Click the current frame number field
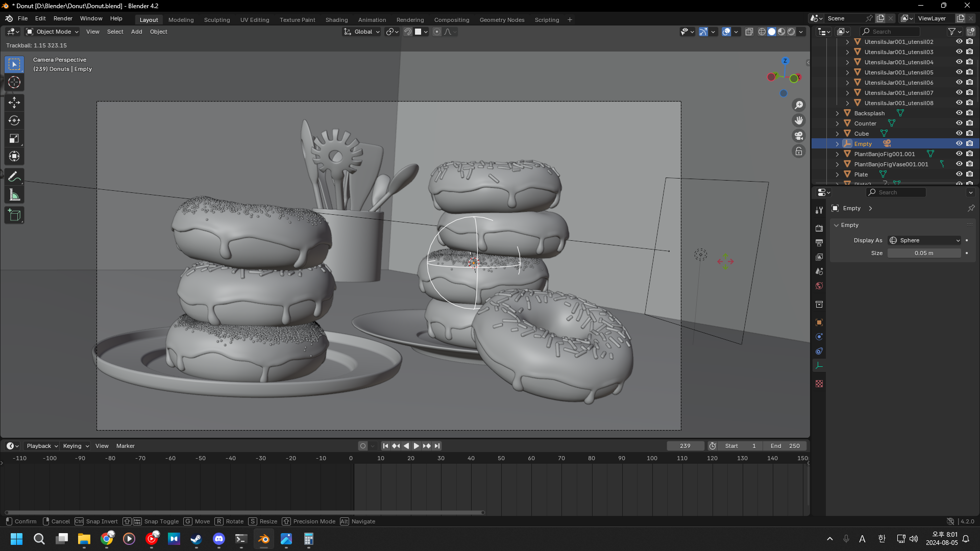The width and height of the screenshot is (980, 551). pos(685,446)
